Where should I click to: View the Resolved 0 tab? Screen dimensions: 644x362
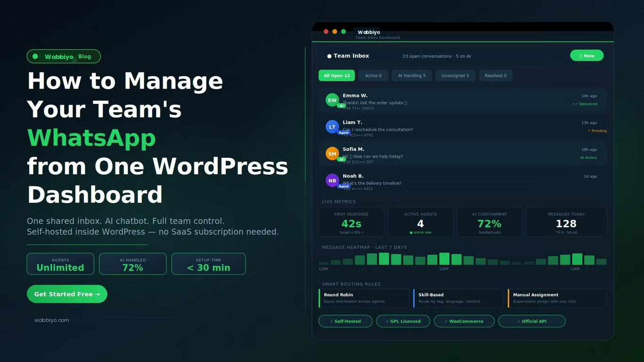[x=495, y=75]
